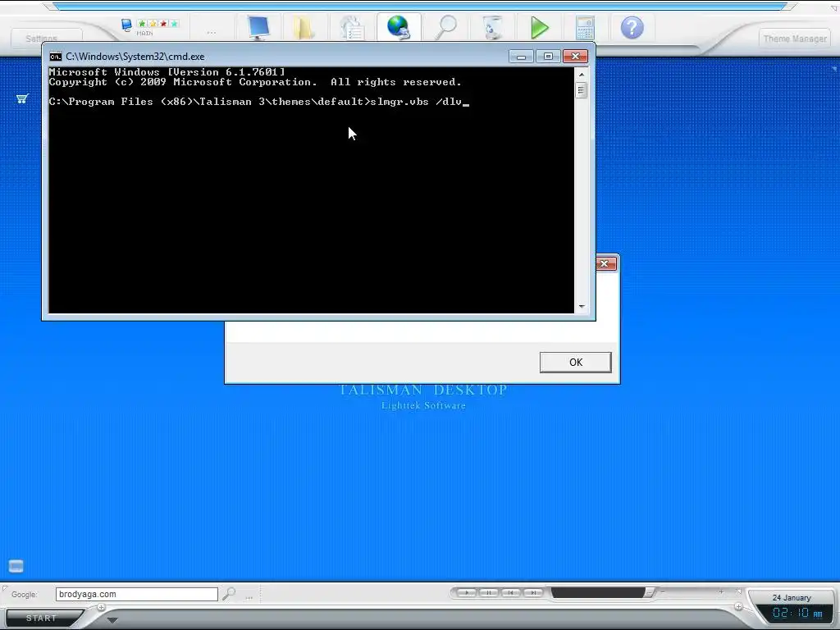840x630 pixels.
Task: Expand the arrow beside START button
Action: tap(112, 620)
